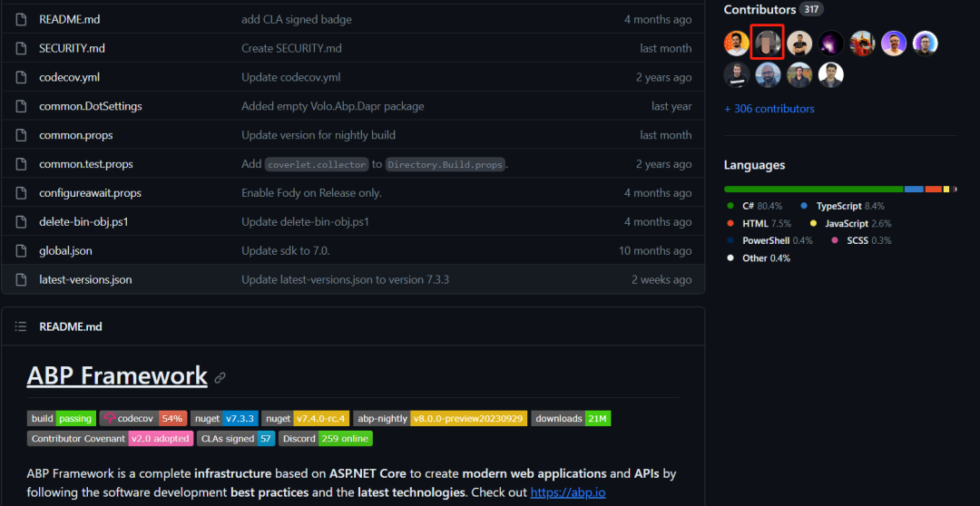Click the file icon beside common.DotSettings
The width and height of the screenshot is (980, 506).
pos(21,106)
